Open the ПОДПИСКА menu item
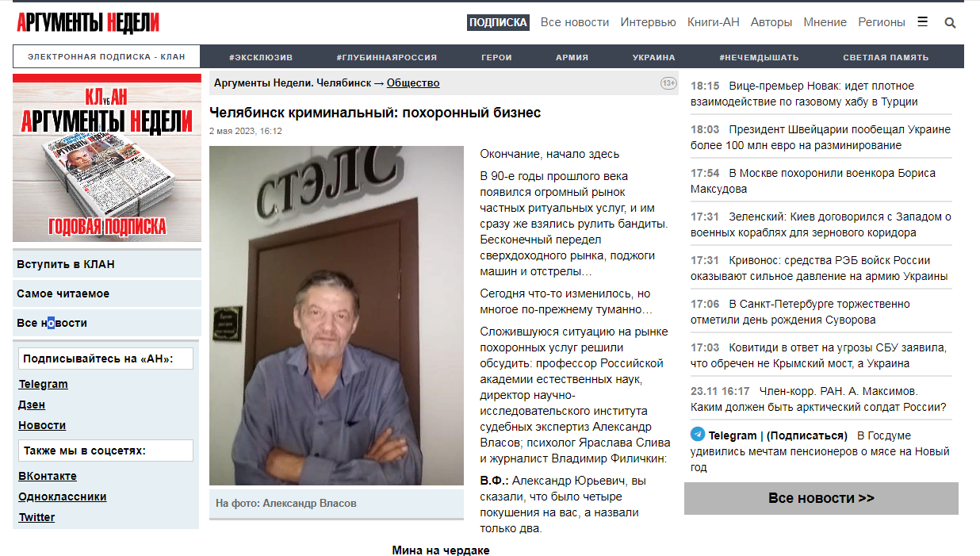The width and height of the screenshot is (980, 556). pyautogui.click(x=498, y=22)
